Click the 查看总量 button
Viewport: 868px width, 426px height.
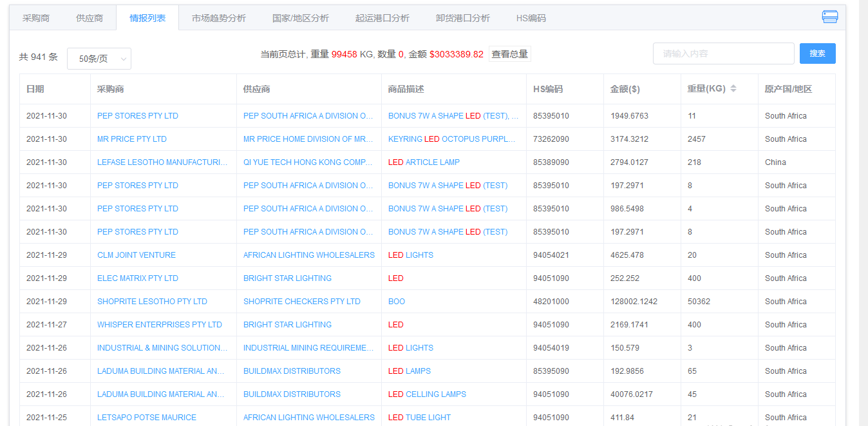[510, 54]
